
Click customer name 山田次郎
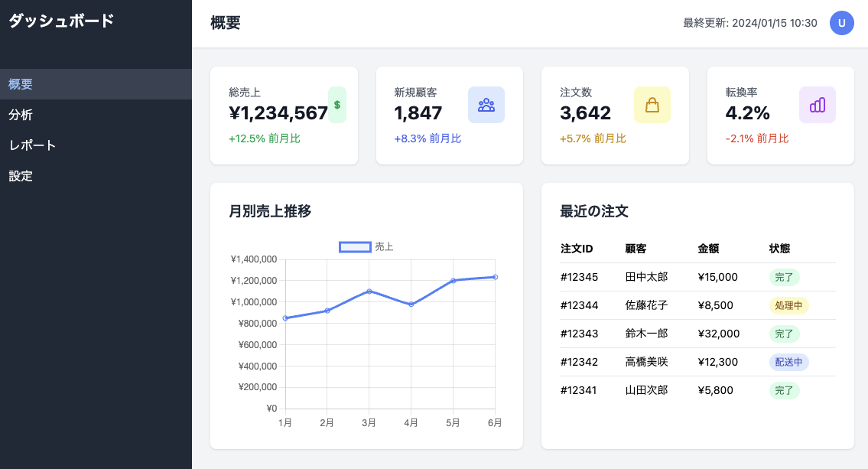click(x=646, y=390)
